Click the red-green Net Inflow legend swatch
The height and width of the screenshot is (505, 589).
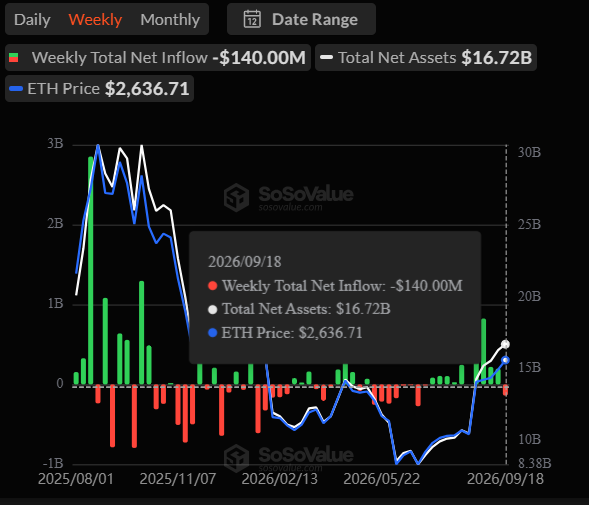point(14,58)
